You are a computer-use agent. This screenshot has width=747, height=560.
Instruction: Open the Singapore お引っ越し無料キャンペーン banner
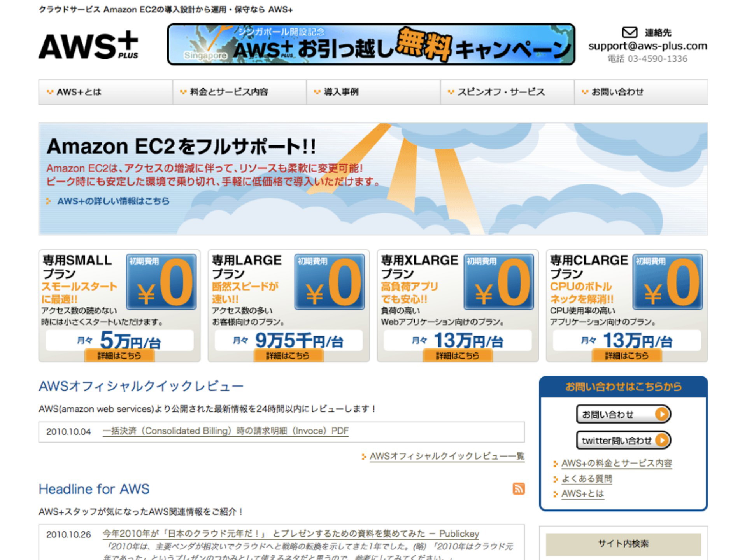click(371, 44)
